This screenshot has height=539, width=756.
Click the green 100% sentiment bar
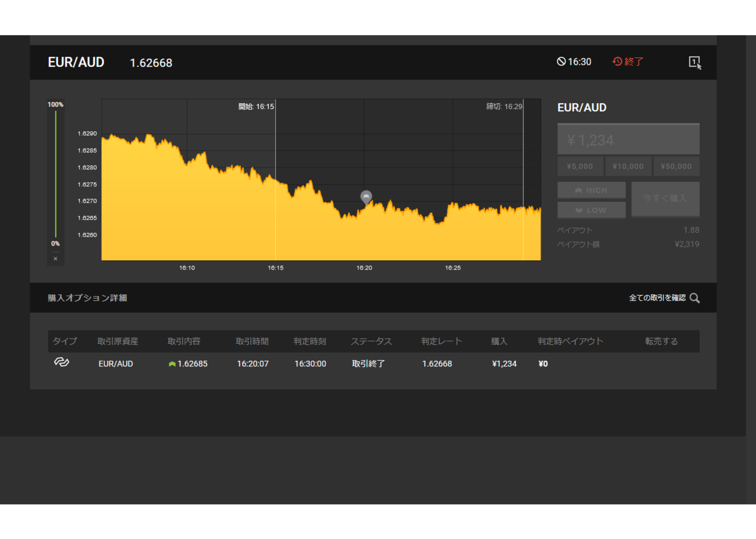55,174
